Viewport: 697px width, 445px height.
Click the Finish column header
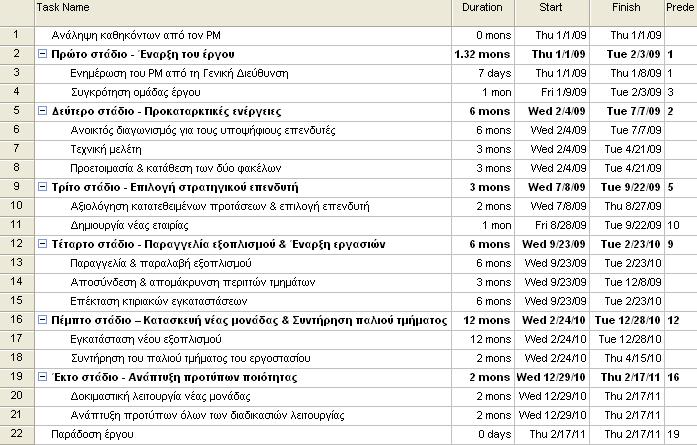(x=627, y=12)
